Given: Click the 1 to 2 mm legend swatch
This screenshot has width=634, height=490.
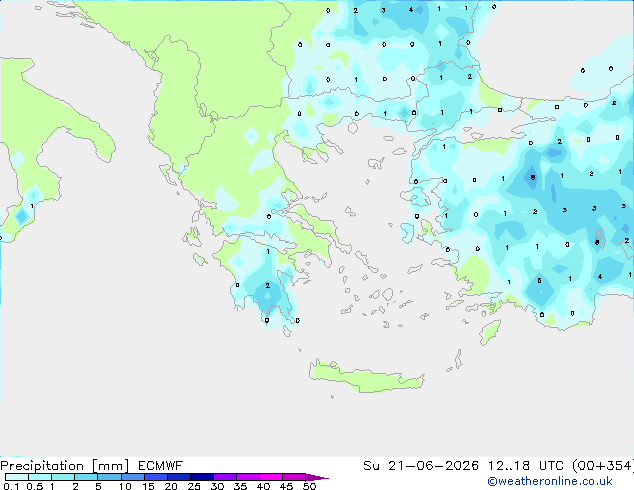Looking at the screenshot, I should [x=63, y=477].
